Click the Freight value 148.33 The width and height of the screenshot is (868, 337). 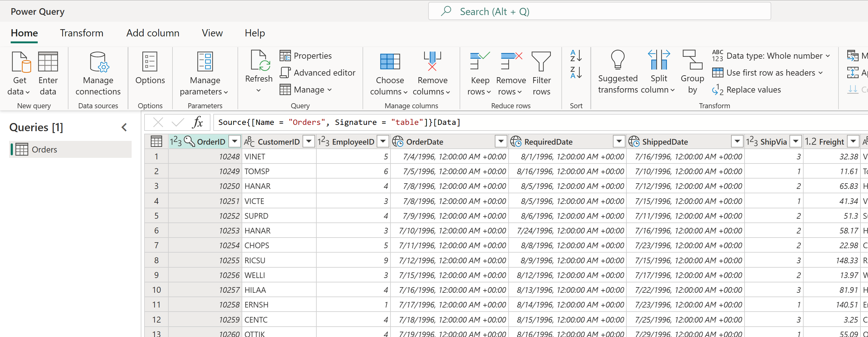pyautogui.click(x=832, y=260)
